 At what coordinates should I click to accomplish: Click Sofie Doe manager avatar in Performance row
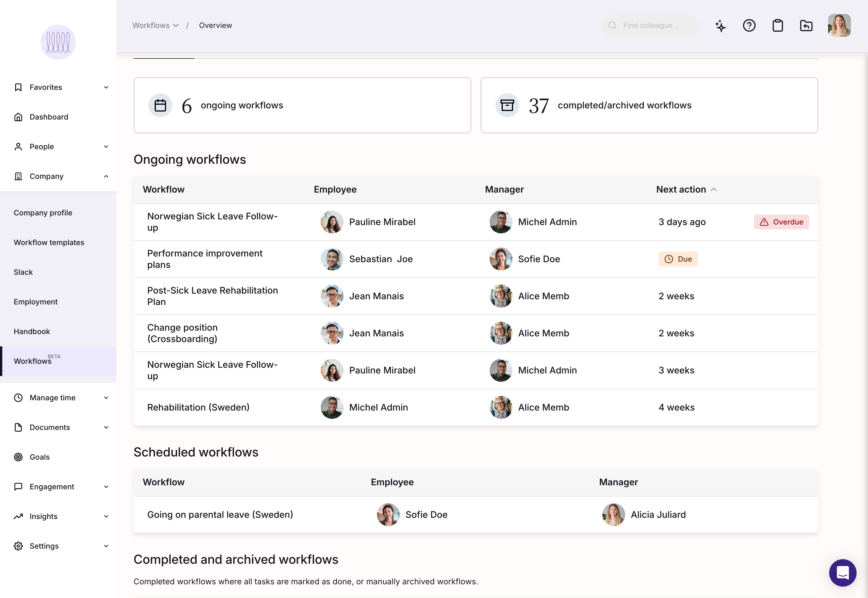tap(501, 259)
